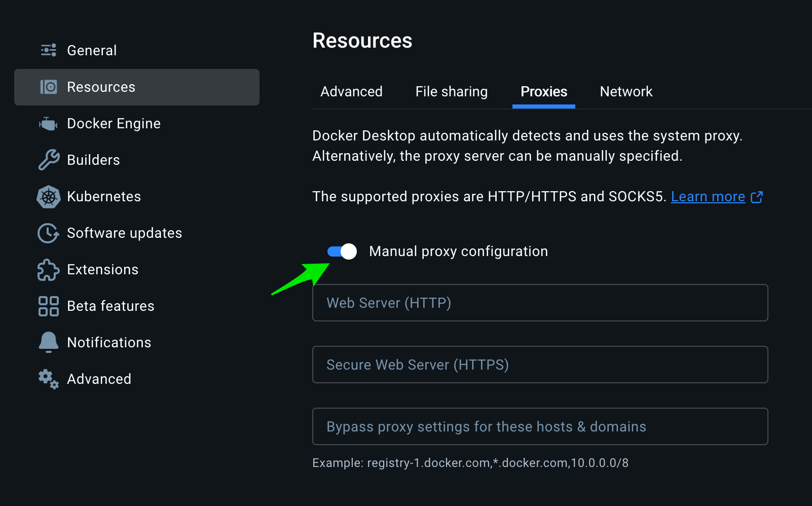Click the General sliders icon
Image resolution: width=812 pixels, height=506 pixels.
pos(49,50)
